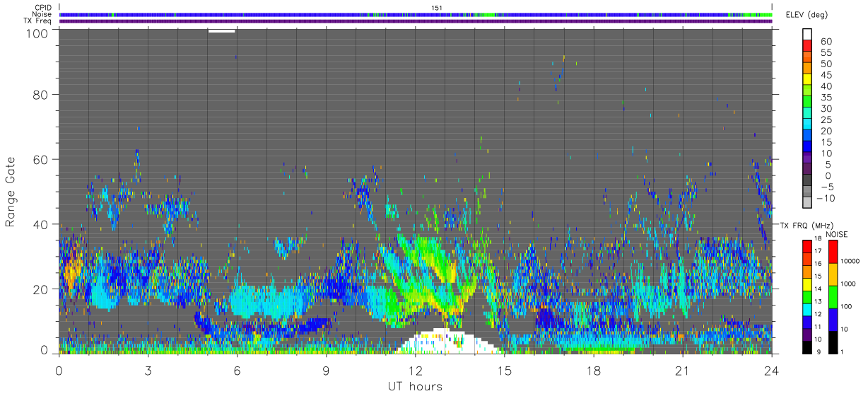This screenshot has height=401, width=868.
Task: Select the black bottom segment of NOISE colorbar
Action: pos(832,342)
